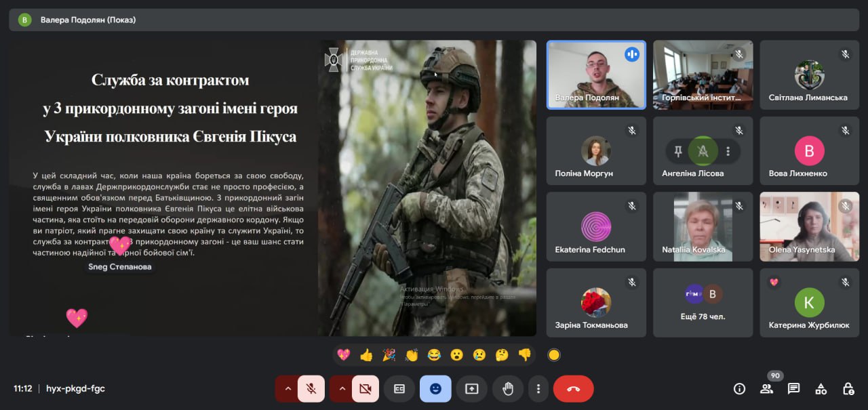Raise your hand
The height and width of the screenshot is (410, 868).
click(x=507, y=388)
